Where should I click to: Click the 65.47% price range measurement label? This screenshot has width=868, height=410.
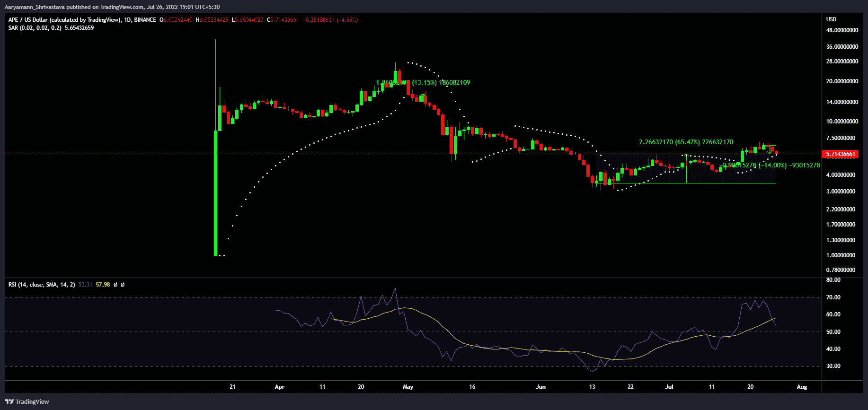(686, 142)
